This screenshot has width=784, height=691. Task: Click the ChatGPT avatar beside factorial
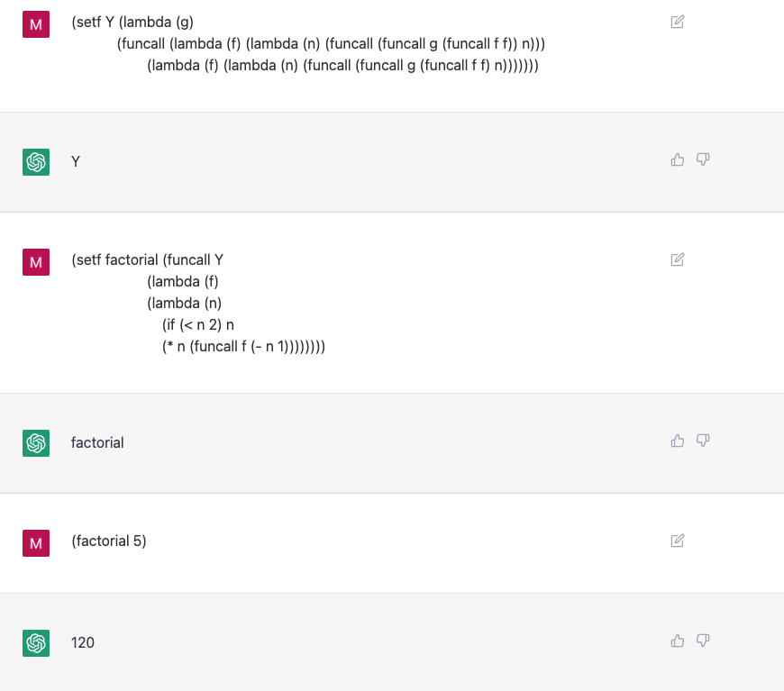[36, 443]
